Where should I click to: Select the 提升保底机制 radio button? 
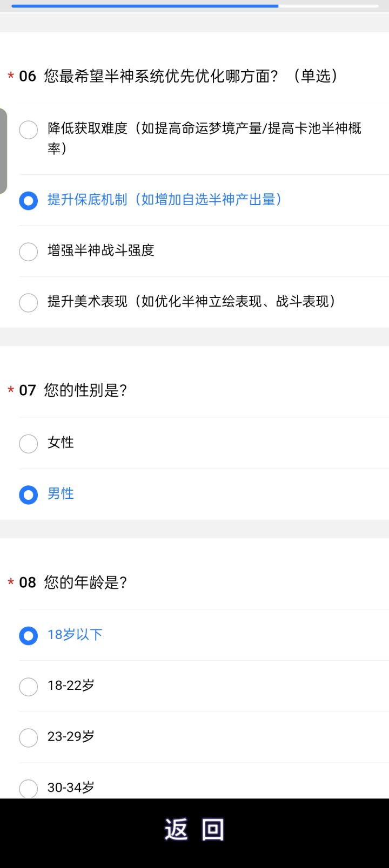(28, 201)
